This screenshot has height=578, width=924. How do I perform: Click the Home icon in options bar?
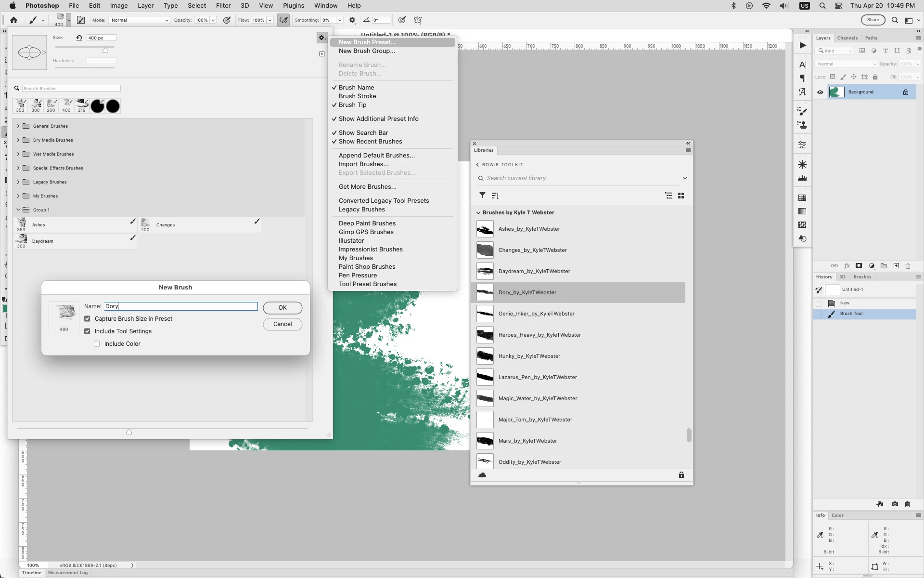[x=13, y=20]
